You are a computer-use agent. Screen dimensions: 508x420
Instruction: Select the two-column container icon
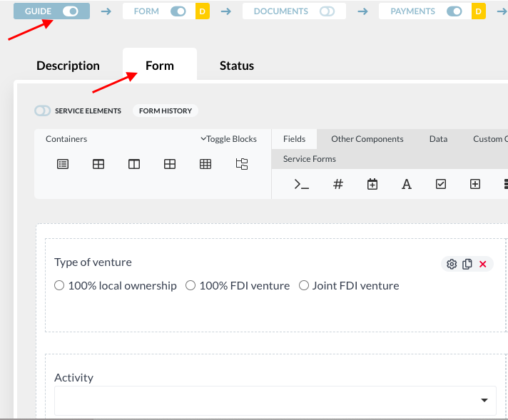pyautogui.click(x=134, y=164)
